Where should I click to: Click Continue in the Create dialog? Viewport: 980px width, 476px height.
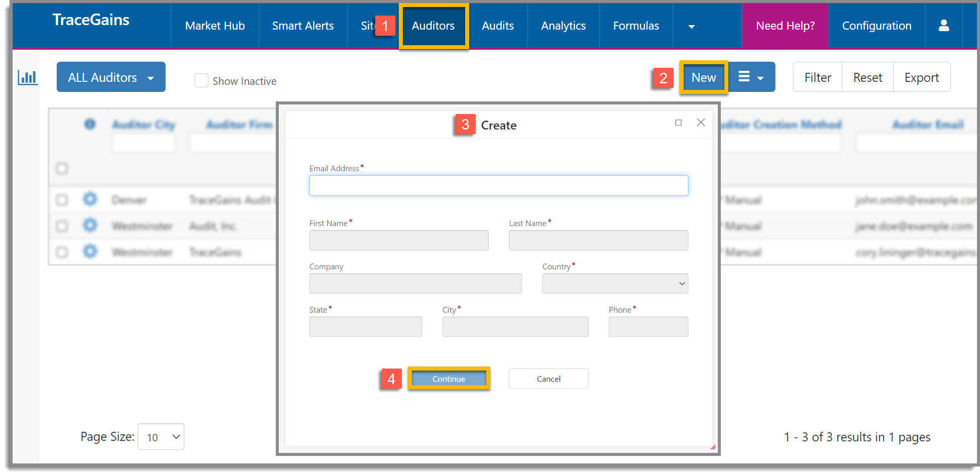[449, 379]
